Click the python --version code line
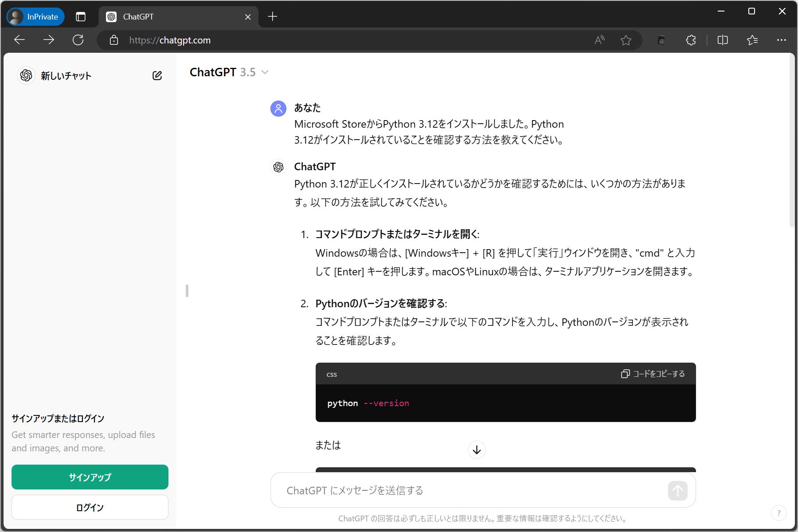 click(368, 403)
